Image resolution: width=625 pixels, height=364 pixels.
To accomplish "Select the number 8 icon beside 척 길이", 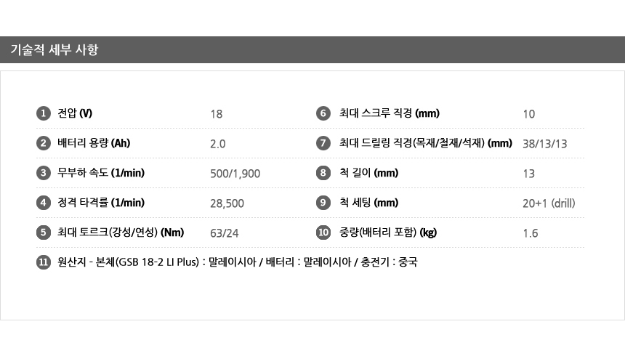I will coord(324,173).
